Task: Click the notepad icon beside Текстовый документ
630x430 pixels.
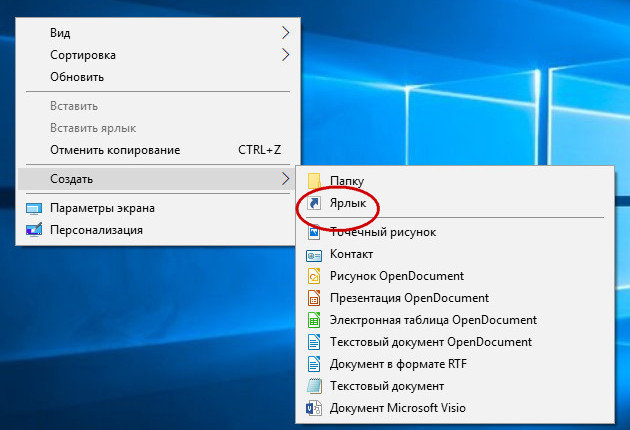Action: 314,386
